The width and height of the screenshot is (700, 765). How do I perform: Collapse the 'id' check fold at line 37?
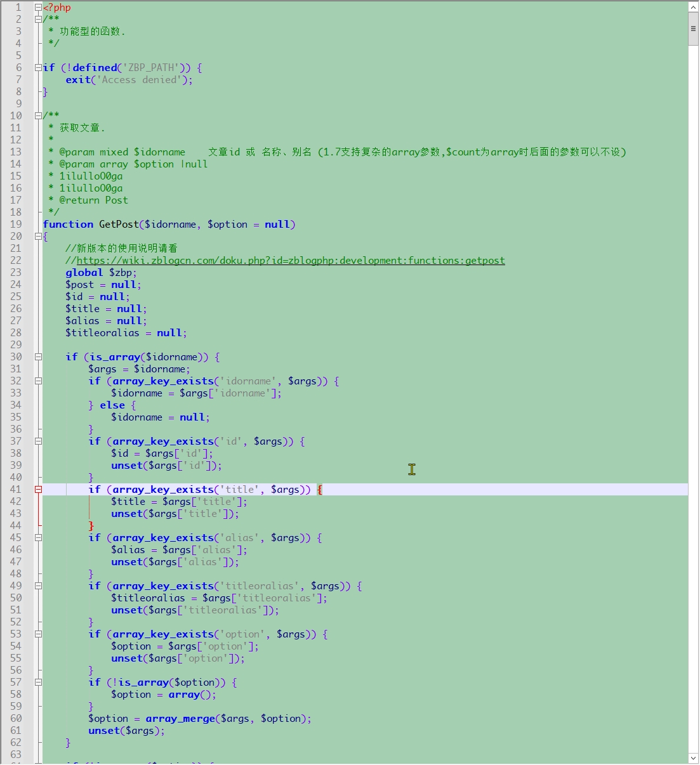[x=38, y=441]
